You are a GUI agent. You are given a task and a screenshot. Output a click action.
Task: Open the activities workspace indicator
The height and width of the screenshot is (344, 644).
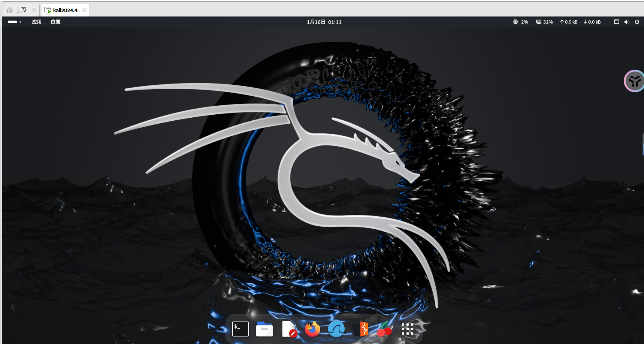click(x=15, y=22)
